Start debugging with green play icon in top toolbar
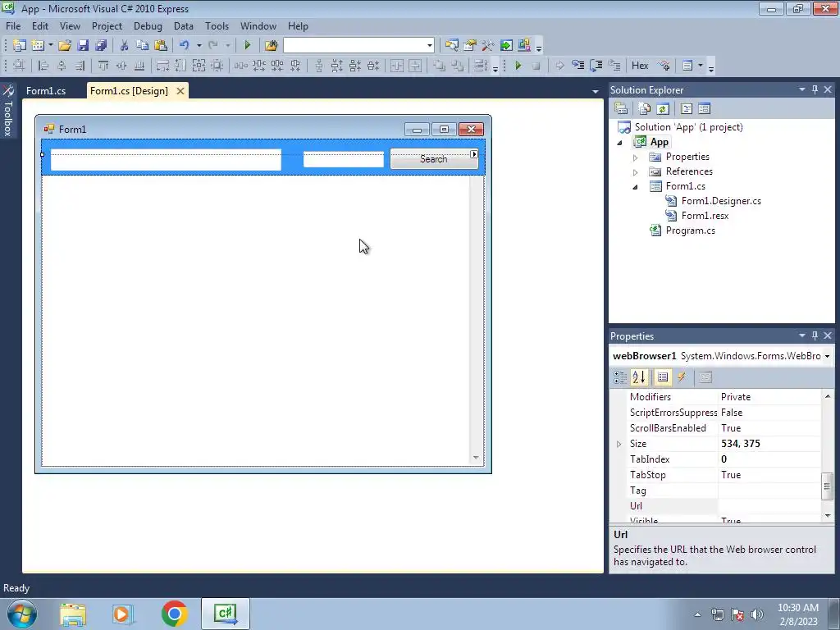 pyautogui.click(x=248, y=46)
